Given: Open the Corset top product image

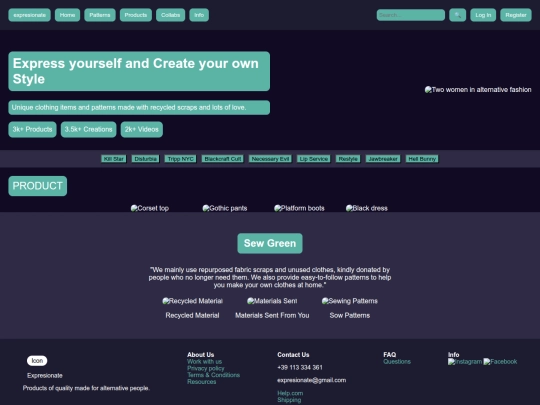Looking at the screenshot, I should pyautogui.click(x=150, y=208).
